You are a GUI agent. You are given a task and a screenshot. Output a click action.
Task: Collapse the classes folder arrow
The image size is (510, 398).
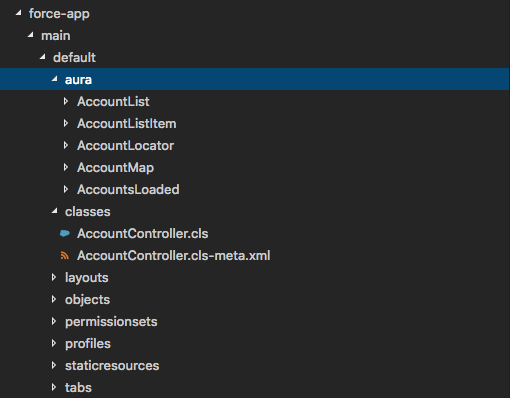tap(55, 211)
